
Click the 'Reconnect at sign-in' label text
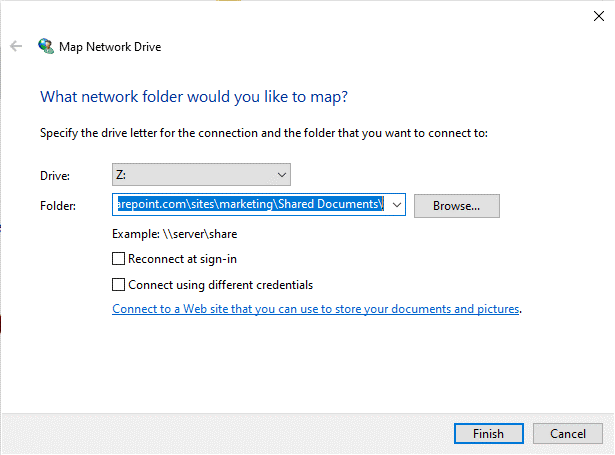pyautogui.click(x=182, y=259)
